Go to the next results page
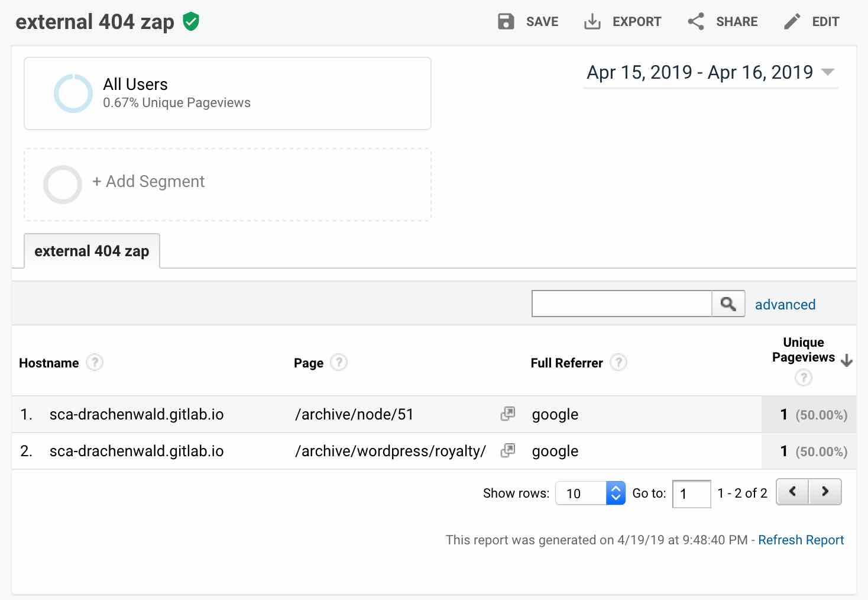Viewport: 868px width, 600px height. (x=825, y=492)
